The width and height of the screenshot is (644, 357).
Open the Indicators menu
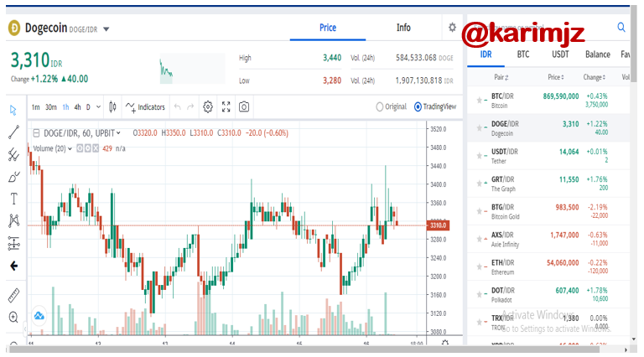coord(145,107)
